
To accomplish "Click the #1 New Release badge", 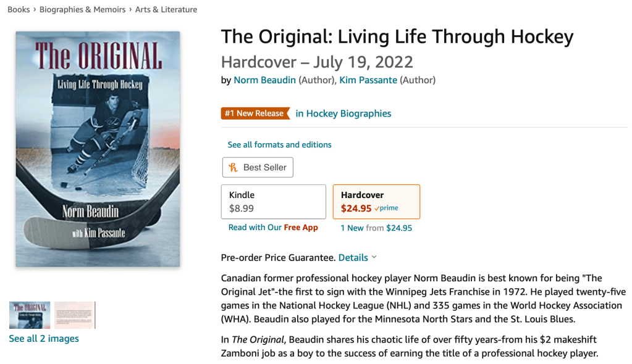I will pyautogui.click(x=255, y=114).
